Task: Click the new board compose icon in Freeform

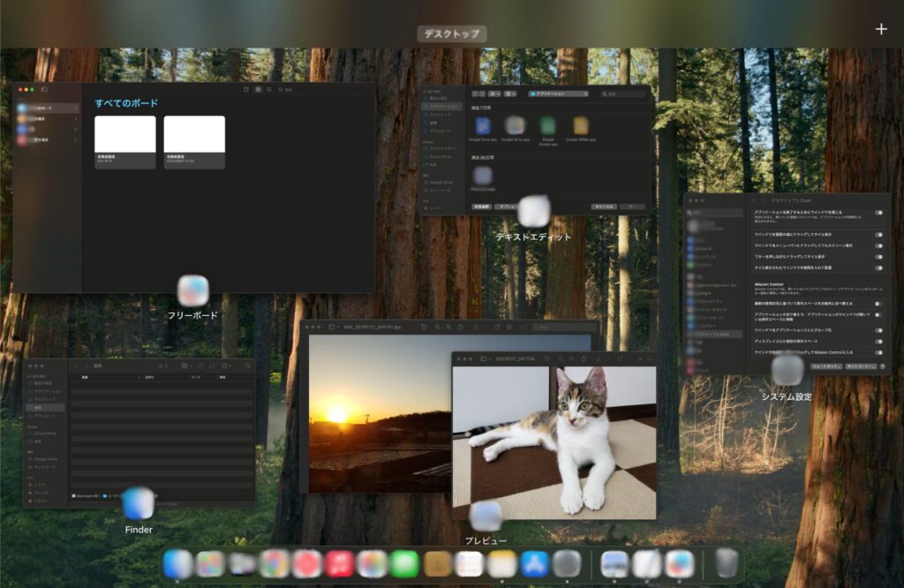Action: (247, 89)
